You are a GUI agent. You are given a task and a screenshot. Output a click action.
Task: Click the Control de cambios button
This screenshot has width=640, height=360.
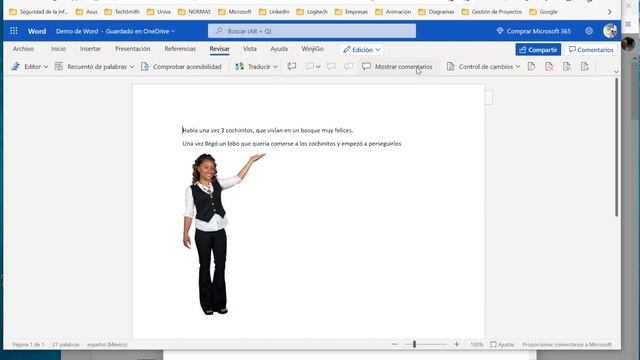[x=480, y=67]
